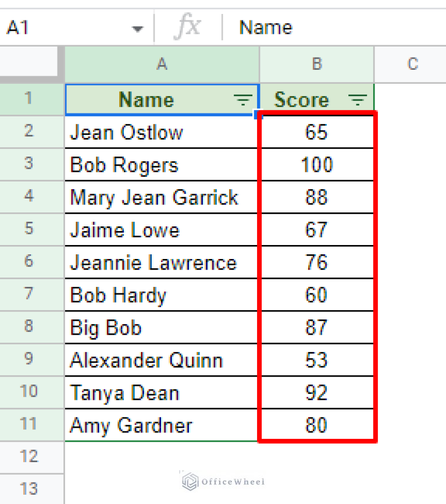Click the cell containing Alexander Quinn

click(161, 360)
